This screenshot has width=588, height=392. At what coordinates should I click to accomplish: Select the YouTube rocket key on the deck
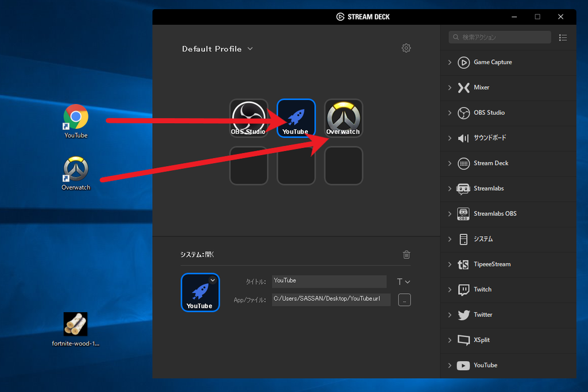(x=296, y=118)
